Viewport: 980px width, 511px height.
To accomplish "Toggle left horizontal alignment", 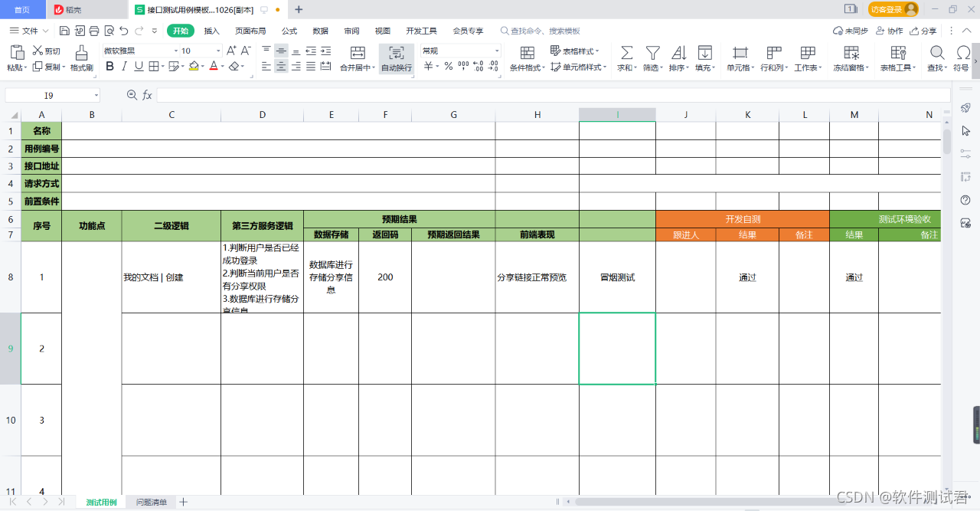I will (x=266, y=67).
